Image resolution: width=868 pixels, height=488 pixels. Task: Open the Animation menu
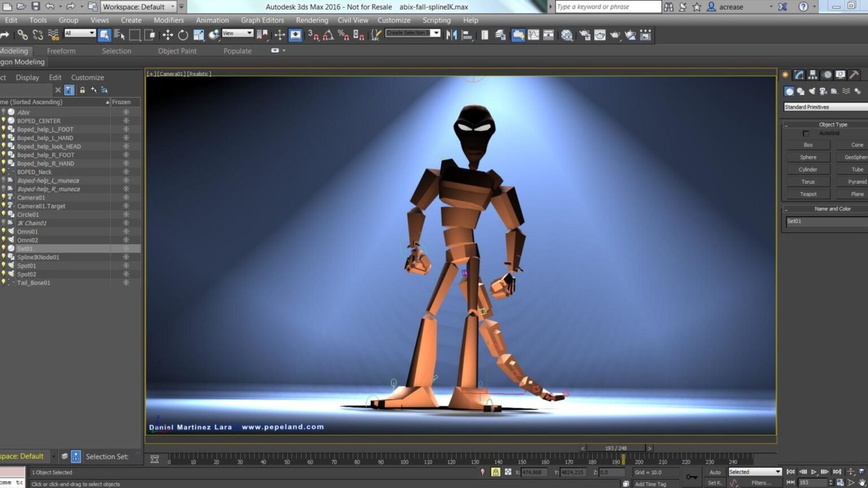click(x=212, y=20)
